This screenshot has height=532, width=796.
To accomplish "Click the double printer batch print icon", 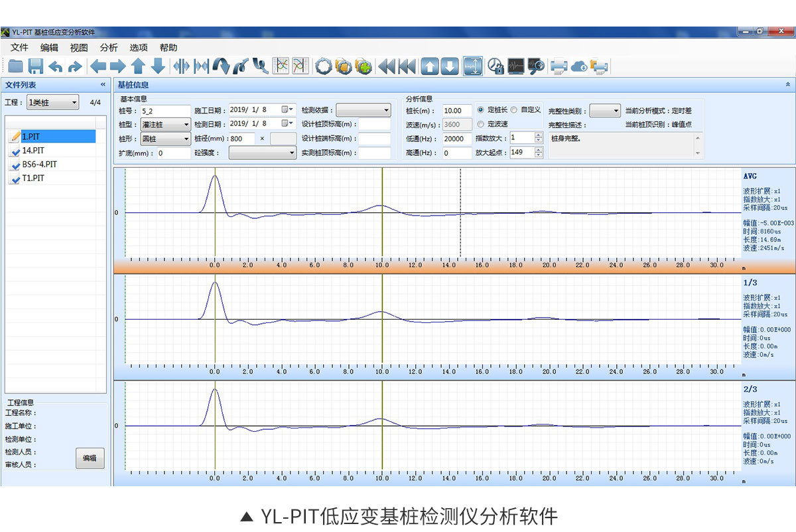I will pos(600,66).
